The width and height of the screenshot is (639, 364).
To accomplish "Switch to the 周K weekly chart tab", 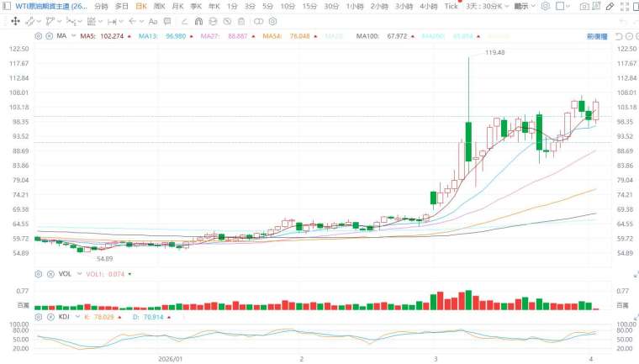I will (x=159, y=6).
